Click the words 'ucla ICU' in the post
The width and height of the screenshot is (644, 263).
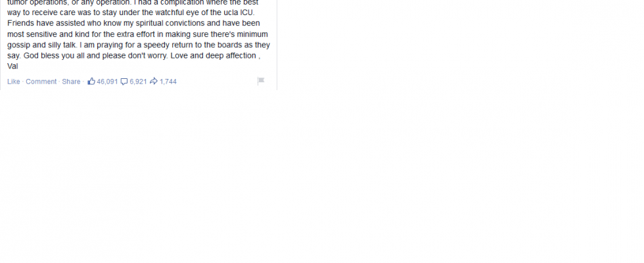point(238,12)
